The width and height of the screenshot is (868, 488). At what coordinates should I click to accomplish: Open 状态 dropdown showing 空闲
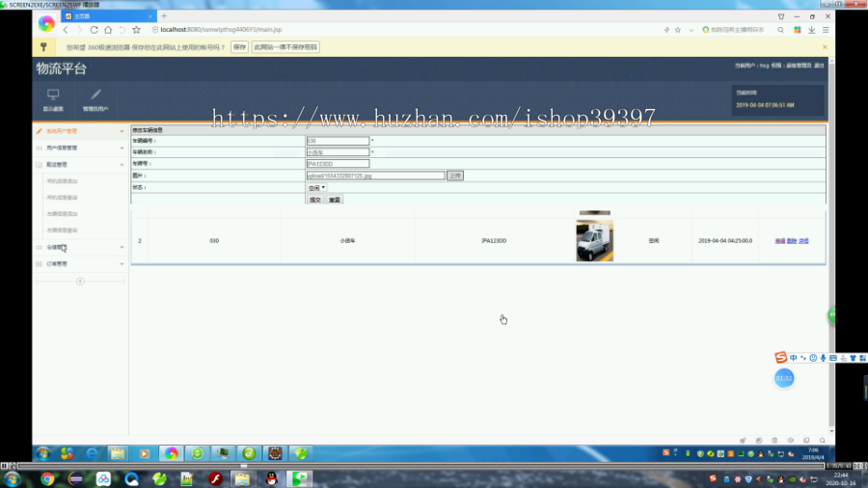pyautogui.click(x=316, y=187)
